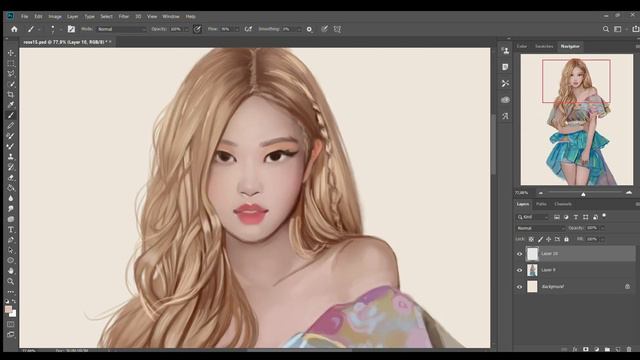Open the File menu
The width and height of the screenshot is (640, 360).
pyautogui.click(x=24, y=16)
